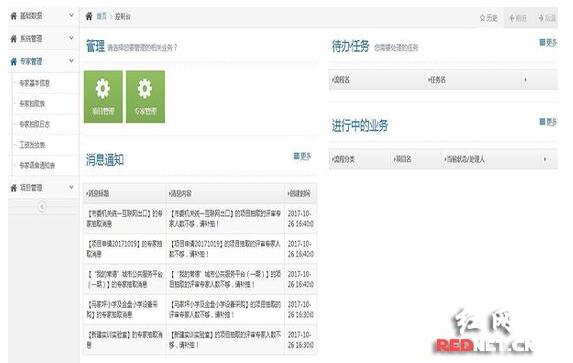The height and width of the screenshot is (363, 573).
Task: Open the first message row 市委机关统一互联网出口
Action: coord(200,219)
